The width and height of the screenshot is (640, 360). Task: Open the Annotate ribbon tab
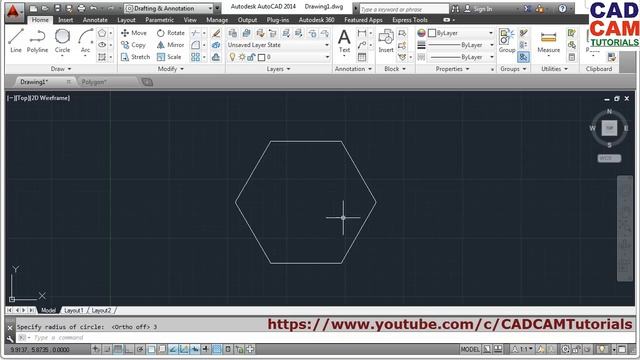tap(95, 20)
